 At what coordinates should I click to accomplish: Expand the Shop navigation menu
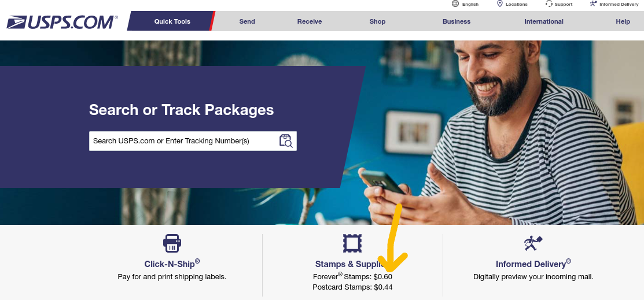(377, 21)
